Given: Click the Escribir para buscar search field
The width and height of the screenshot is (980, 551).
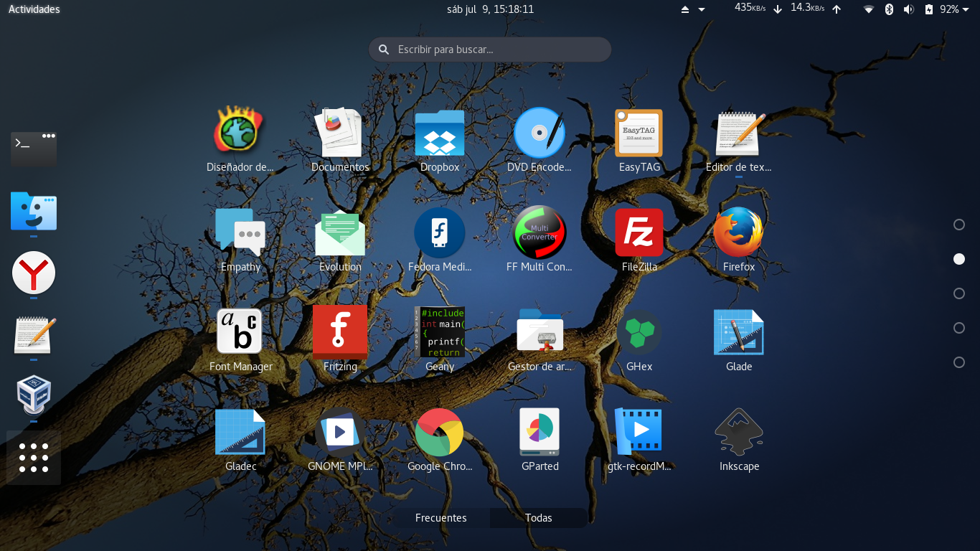Looking at the screenshot, I should point(490,50).
